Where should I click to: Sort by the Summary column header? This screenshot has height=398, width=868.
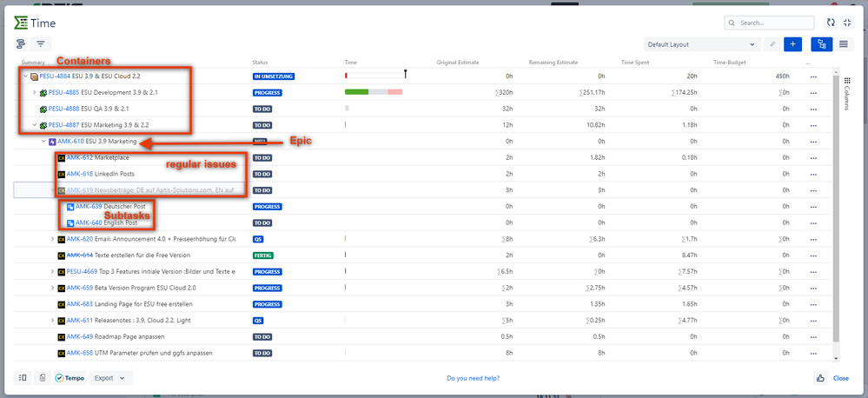pyautogui.click(x=33, y=63)
